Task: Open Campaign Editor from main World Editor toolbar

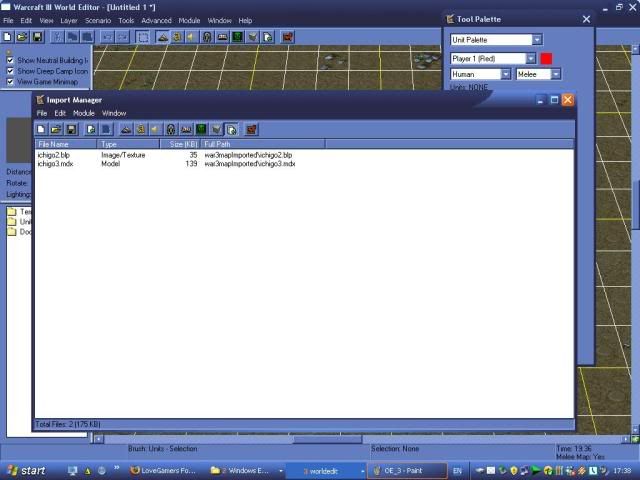Action: [222, 37]
